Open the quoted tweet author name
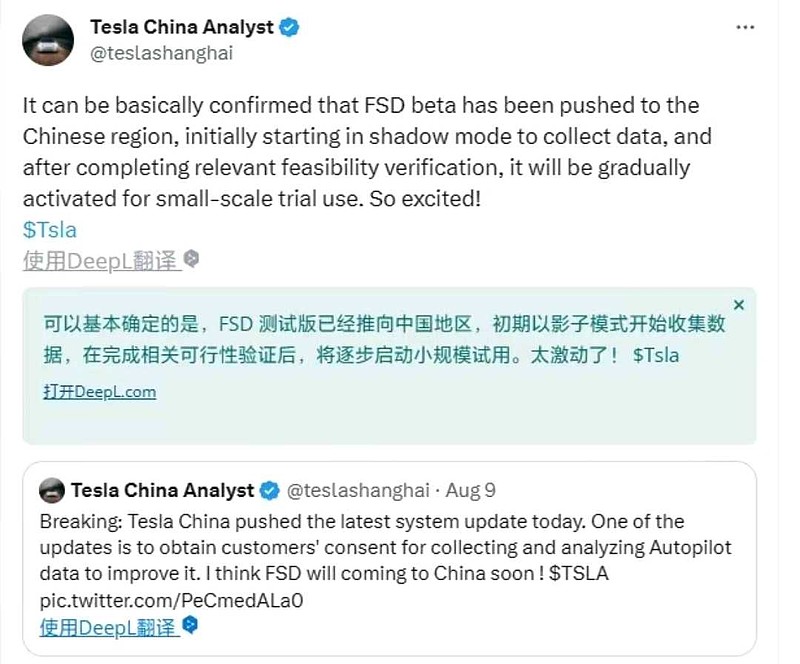The width and height of the screenshot is (800, 664). pos(162,490)
